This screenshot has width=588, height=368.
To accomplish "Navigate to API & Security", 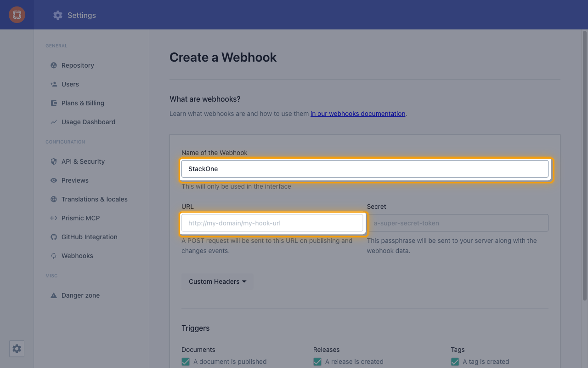I will 83,161.
